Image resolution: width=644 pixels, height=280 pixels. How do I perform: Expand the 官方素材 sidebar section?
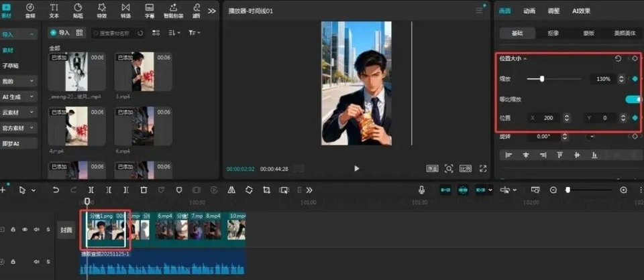pos(32,128)
